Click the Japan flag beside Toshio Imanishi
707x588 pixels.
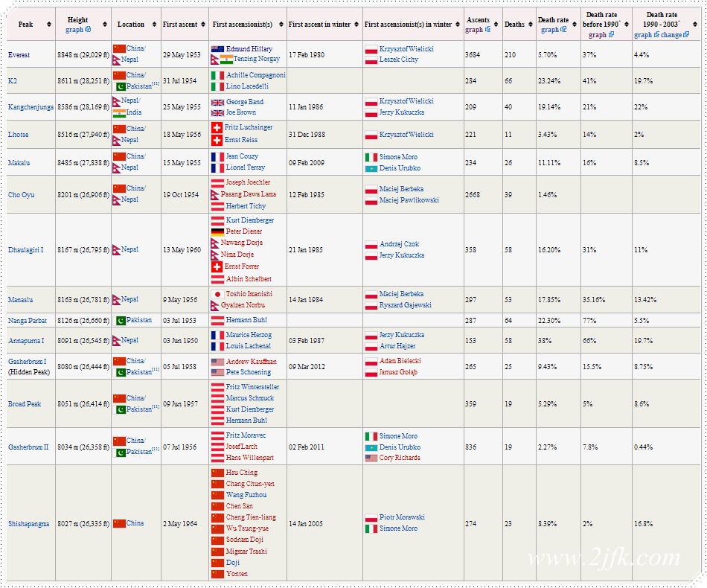click(x=217, y=294)
